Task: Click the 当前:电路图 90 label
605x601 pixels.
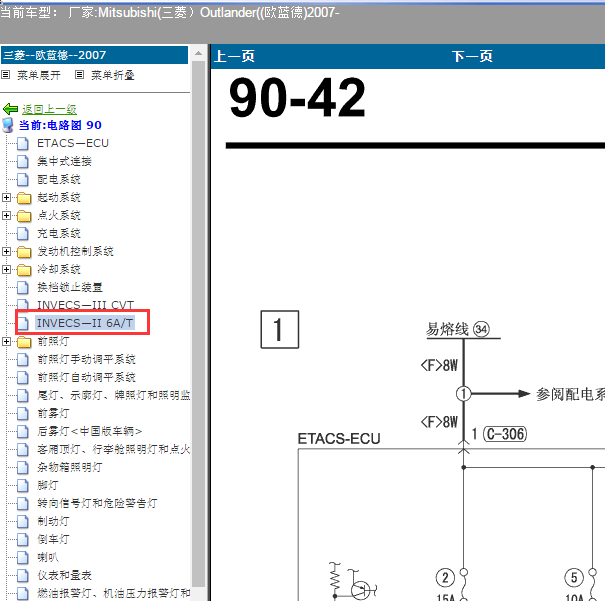Action: click(60, 125)
